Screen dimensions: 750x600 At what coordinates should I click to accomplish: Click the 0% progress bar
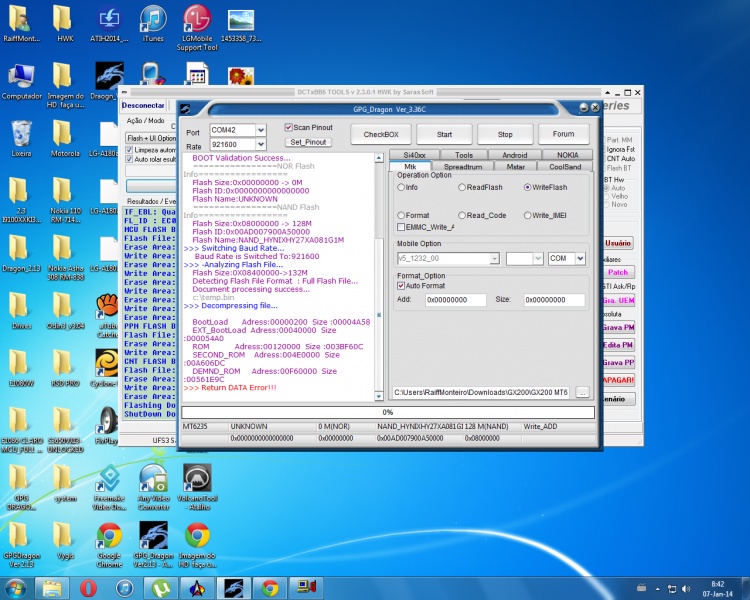click(388, 412)
